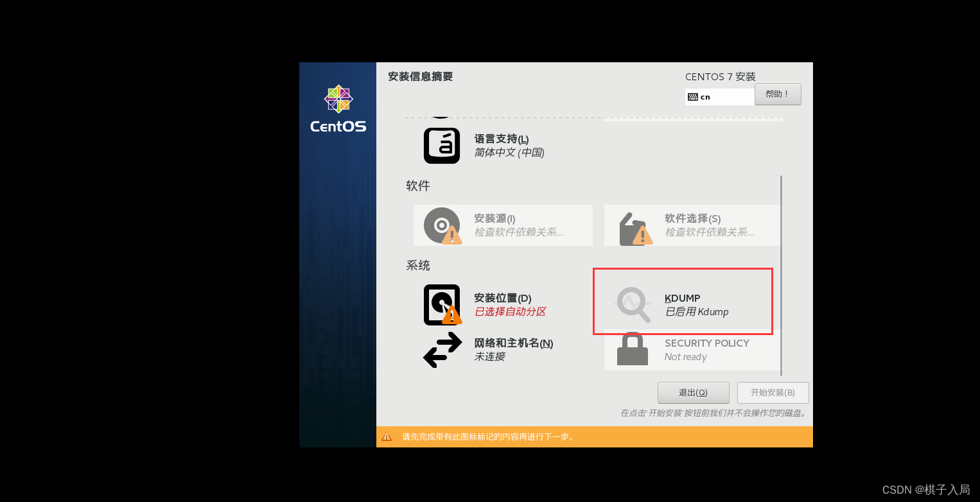Open the language support icon
Screen dimensions: 980x502
(x=442, y=146)
